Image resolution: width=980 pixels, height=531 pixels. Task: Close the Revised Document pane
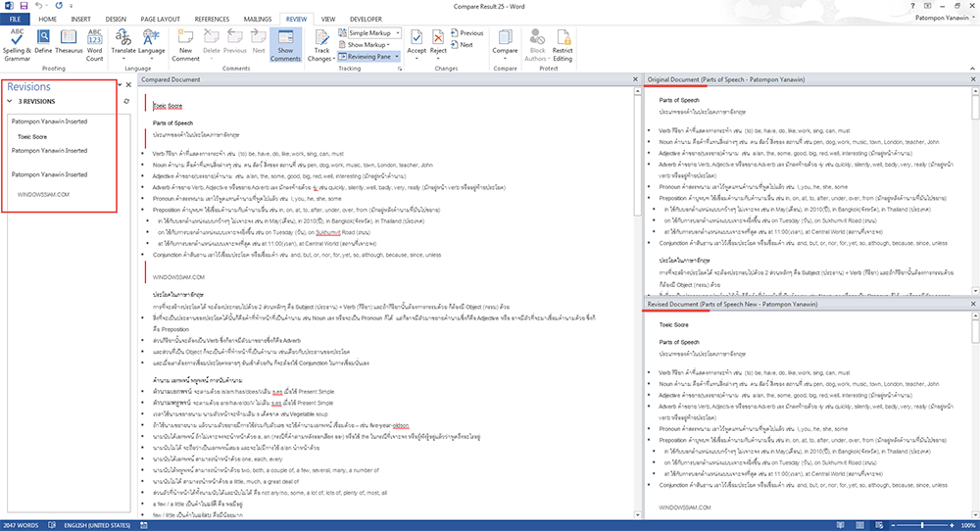(x=973, y=304)
